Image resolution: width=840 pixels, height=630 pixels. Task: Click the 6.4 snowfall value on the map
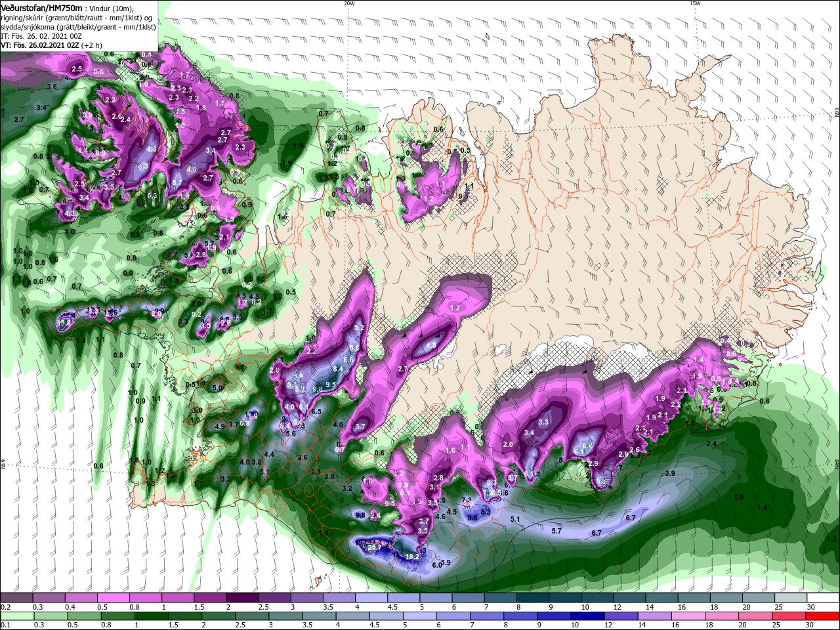click(x=587, y=446)
